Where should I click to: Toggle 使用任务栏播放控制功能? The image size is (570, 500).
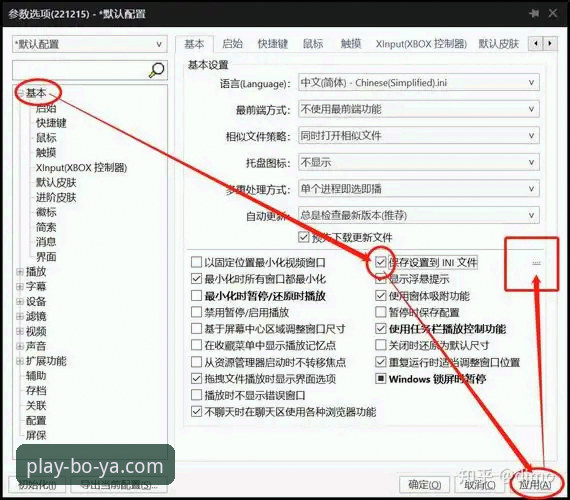click(x=381, y=329)
